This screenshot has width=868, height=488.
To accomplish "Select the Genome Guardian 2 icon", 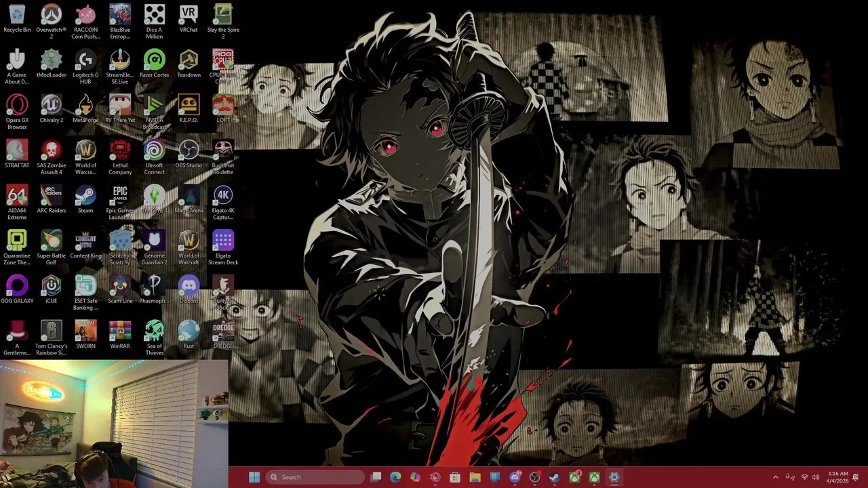I will pos(154,247).
